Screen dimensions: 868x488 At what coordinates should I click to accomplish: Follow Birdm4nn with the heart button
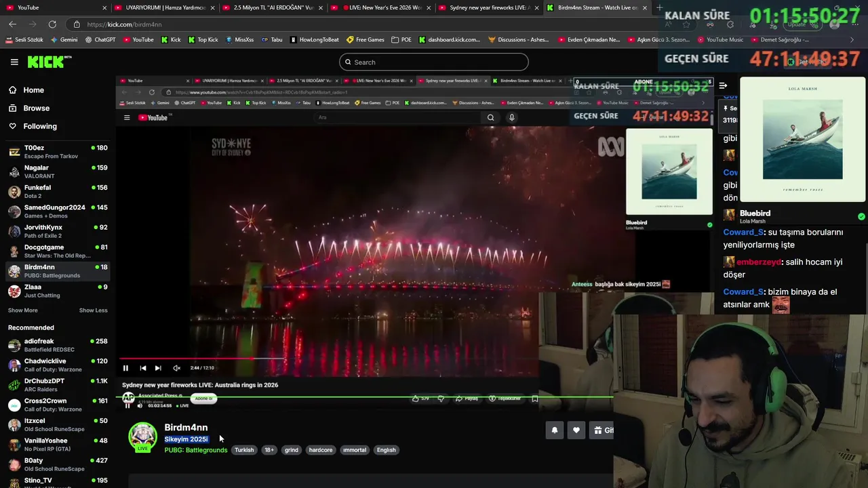(x=576, y=430)
